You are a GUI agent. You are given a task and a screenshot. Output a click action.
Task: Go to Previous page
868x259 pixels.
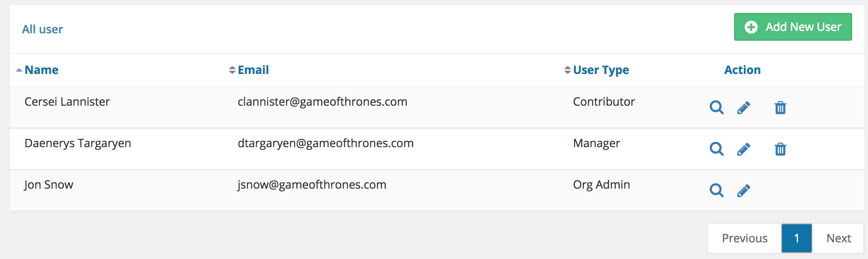click(745, 238)
